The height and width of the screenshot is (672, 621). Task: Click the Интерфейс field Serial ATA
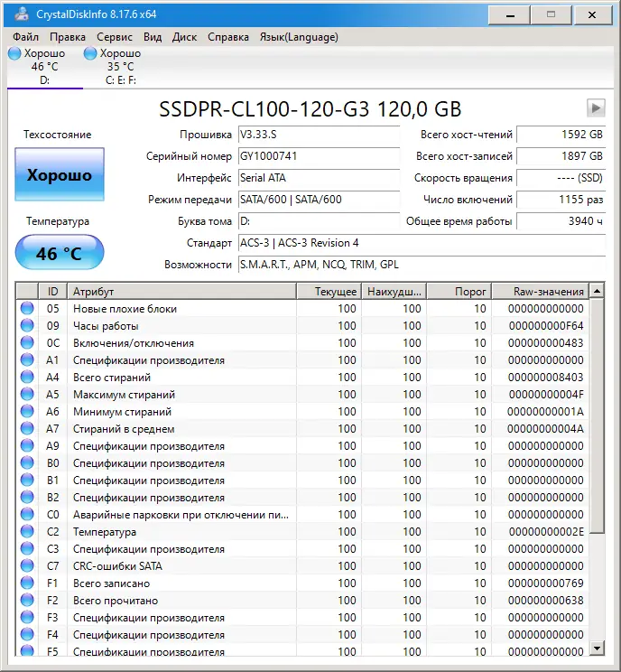319,178
